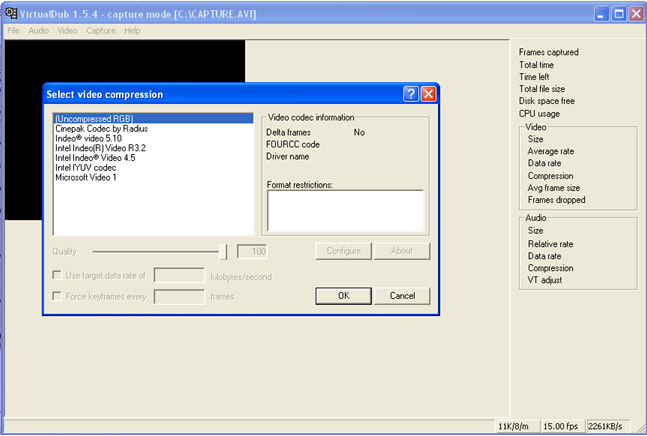Open the Audio menu
Screen dimensions: 647x436
pos(38,31)
